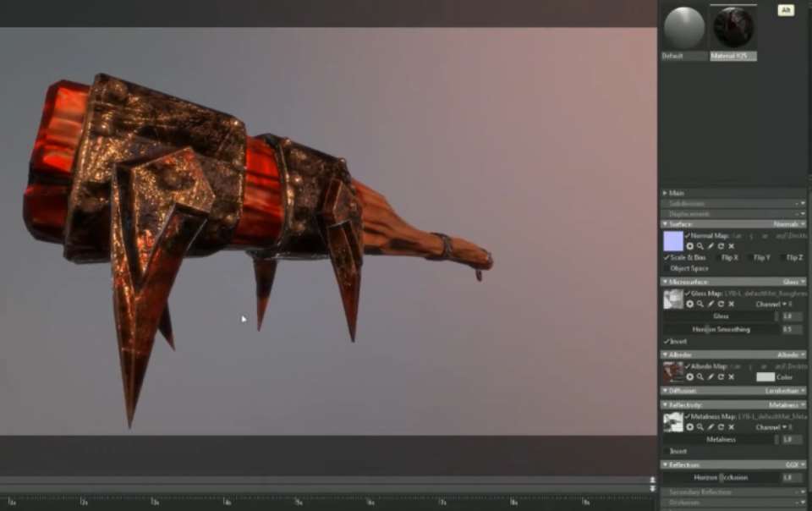Click the Horizon Smoothing slider

click(x=721, y=329)
